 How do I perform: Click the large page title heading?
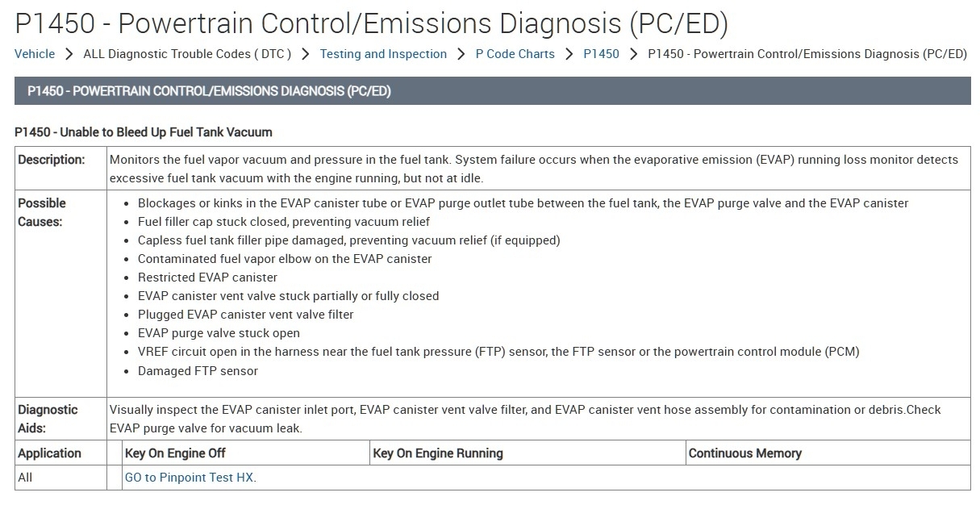point(371,24)
